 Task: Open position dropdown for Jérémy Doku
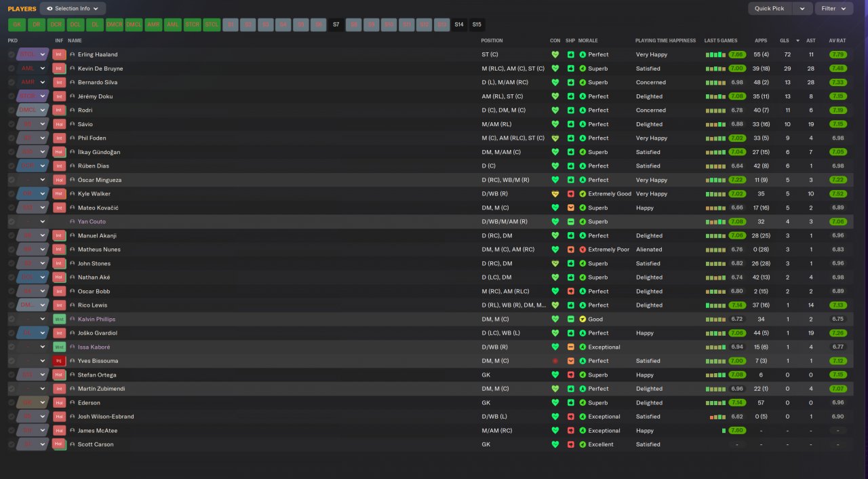(x=43, y=96)
